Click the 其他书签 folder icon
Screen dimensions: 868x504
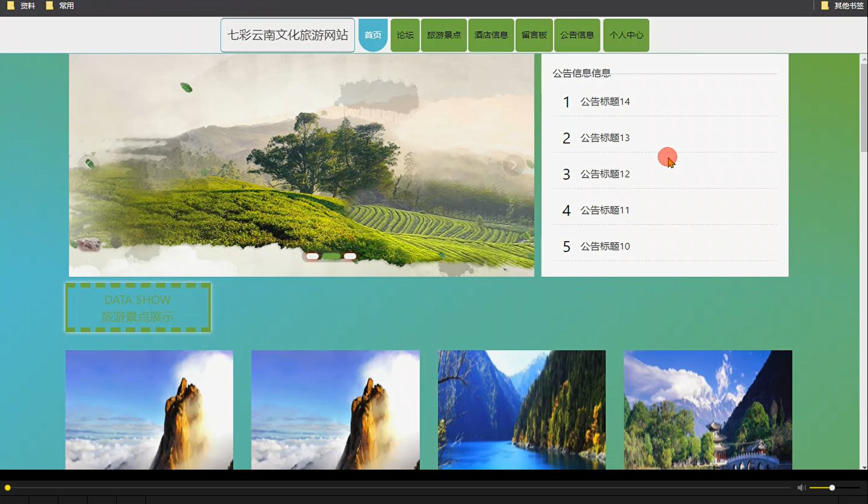[824, 6]
